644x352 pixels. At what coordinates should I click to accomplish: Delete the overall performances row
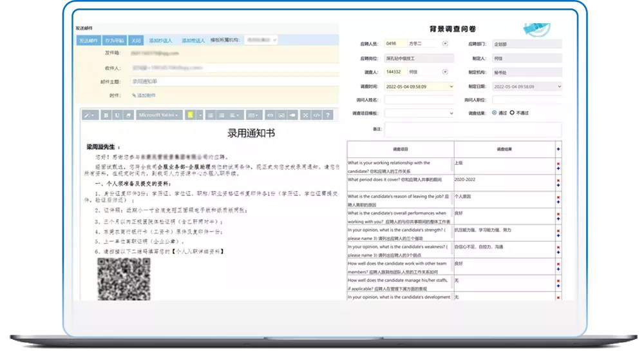pos(558,214)
